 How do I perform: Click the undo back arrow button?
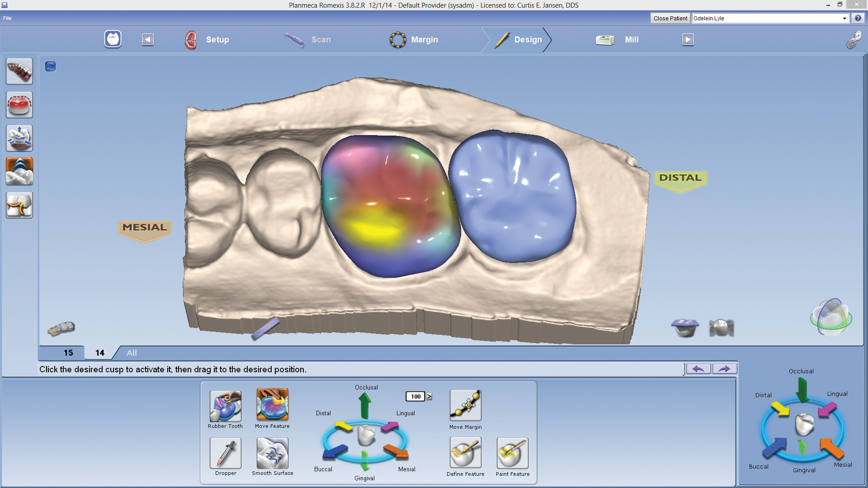[698, 369]
